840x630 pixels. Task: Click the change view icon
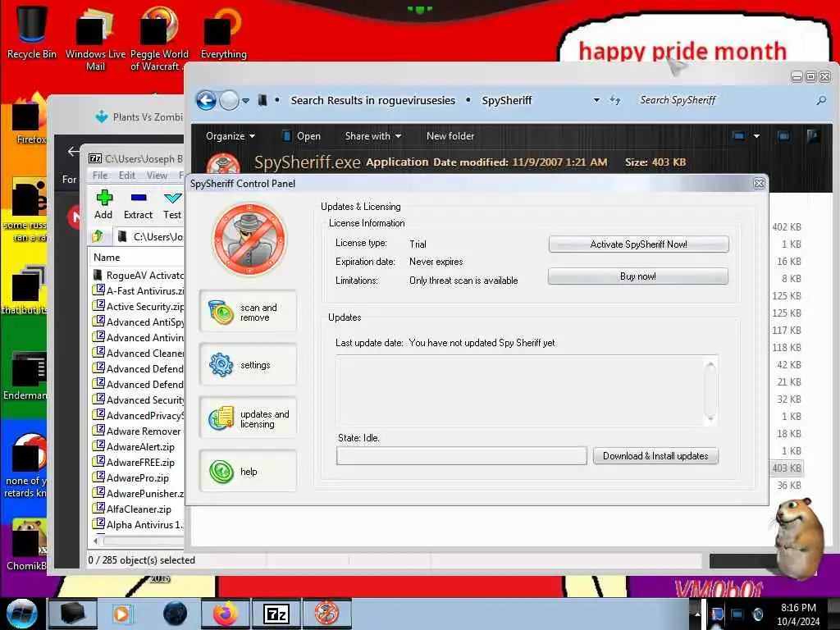tap(738, 136)
